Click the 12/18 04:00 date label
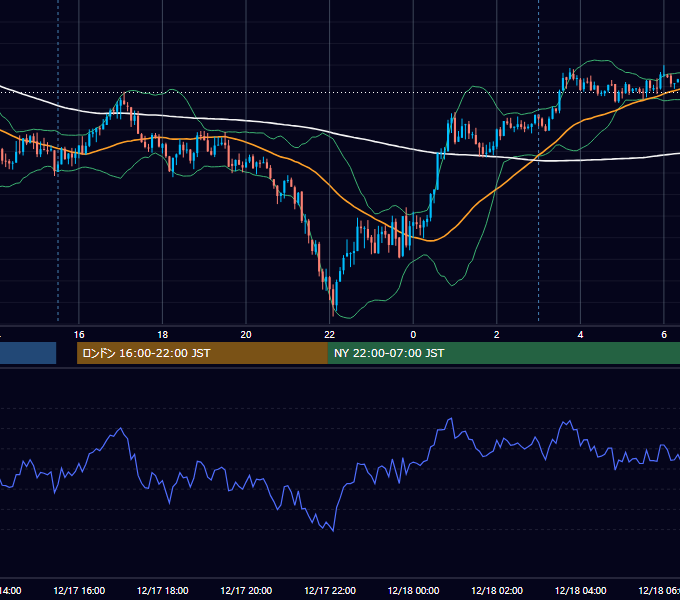The height and width of the screenshot is (600, 680). 581,590
